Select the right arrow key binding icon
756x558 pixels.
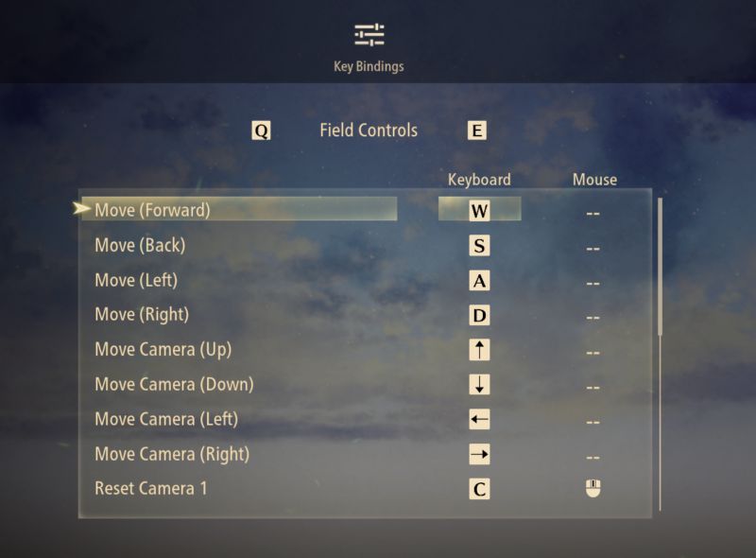[479, 454]
